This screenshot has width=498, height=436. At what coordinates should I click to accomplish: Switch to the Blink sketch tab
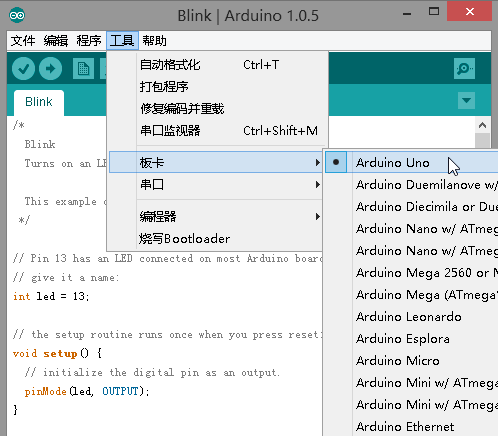pos(39,102)
